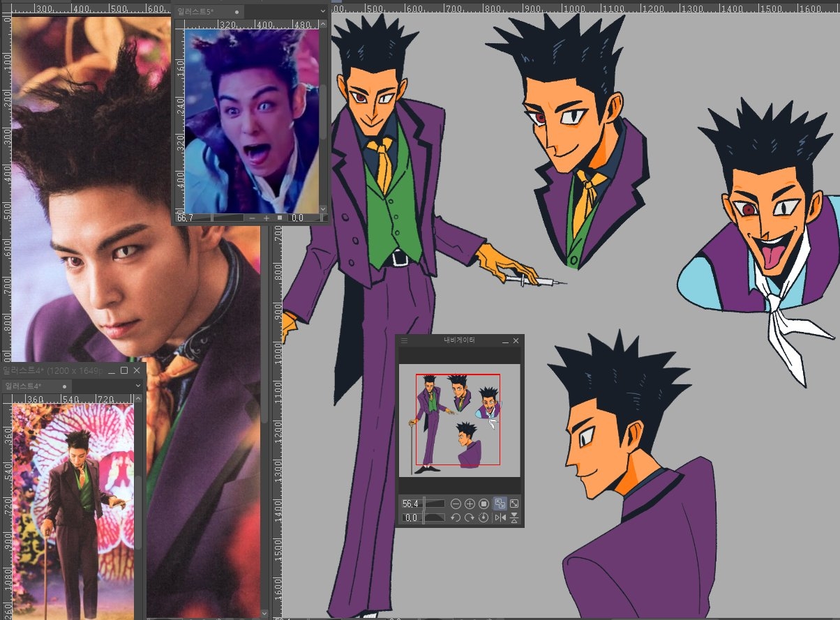Image resolution: width=840 pixels, height=620 pixels.
Task: Open the Navigator panel hamburger menu
Action: (x=404, y=341)
